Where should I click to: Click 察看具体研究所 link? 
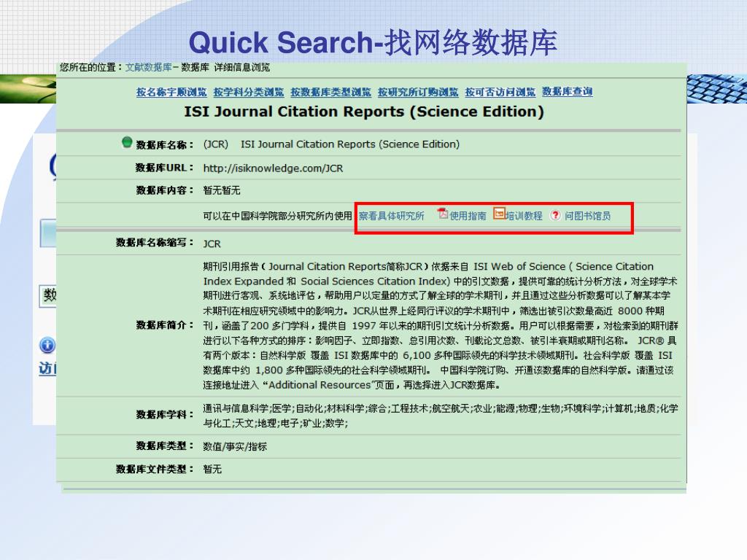[391, 216]
